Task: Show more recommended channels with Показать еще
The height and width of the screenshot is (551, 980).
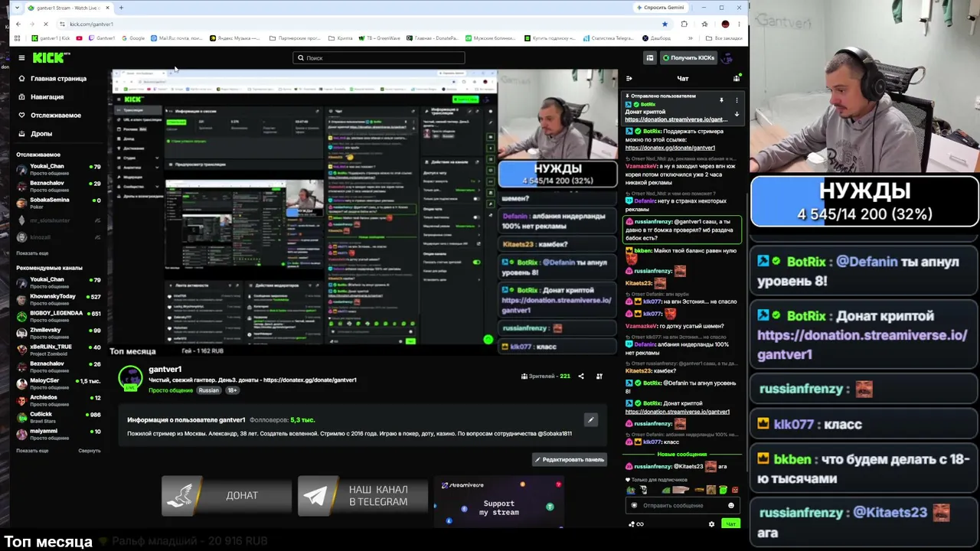Action: pos(32,451)
